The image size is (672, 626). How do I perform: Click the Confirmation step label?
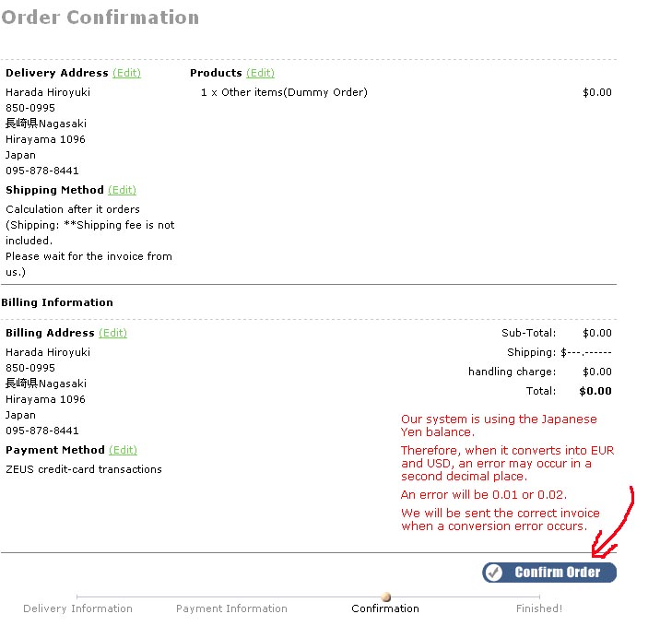click(385, 608)
